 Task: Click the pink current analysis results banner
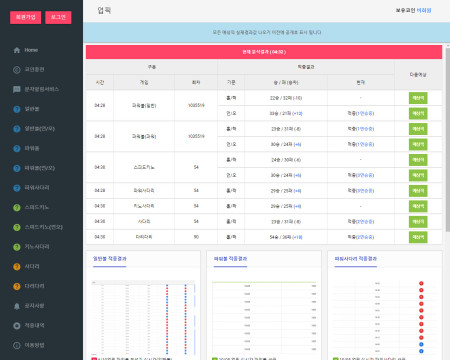pyautogui.click(x=264, y=52)
